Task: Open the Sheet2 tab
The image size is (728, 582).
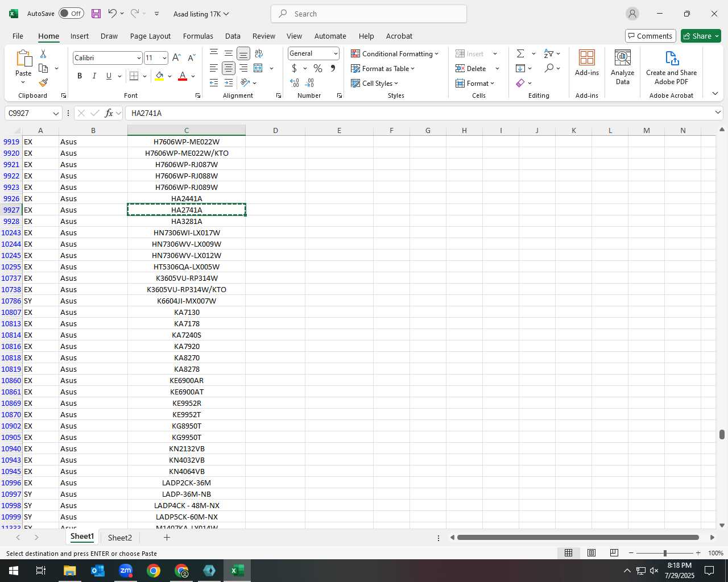Action: pyautogui.click(x=119, y=538)
